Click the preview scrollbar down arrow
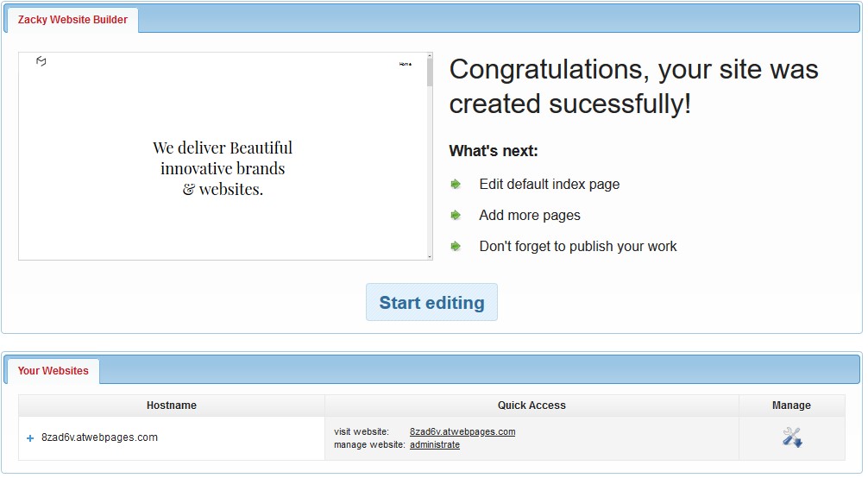Screen dimensions: 868x478 [430, 257]
